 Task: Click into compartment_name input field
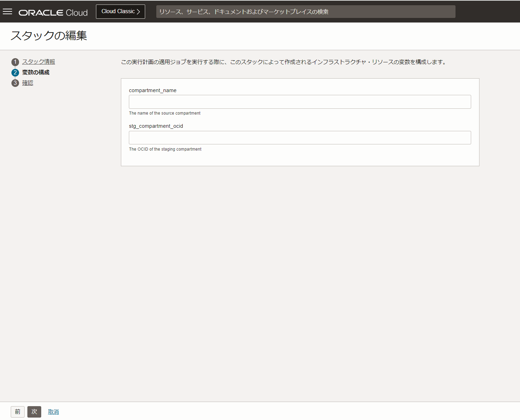click(x=300, y=102)
